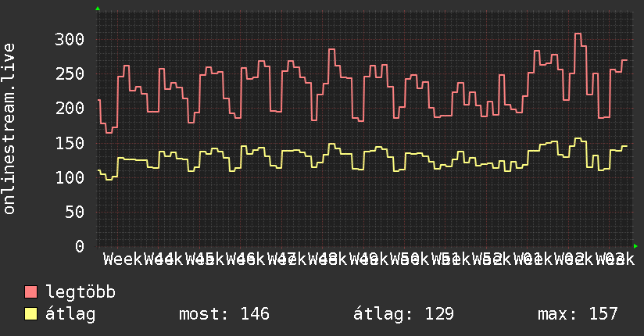Click the Week 48 x-axis marker
The height and width of the screenshot is (336, 644).
click(x=327, y=259)
